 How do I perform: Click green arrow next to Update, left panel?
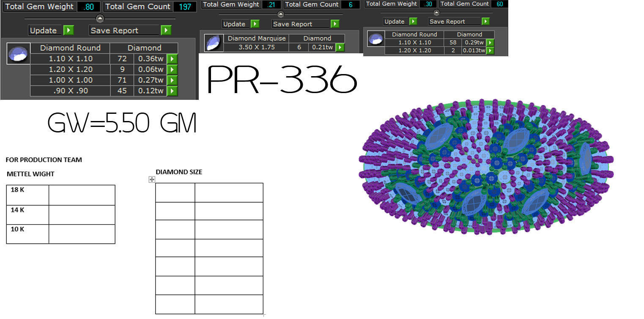(x=69, y=30)
